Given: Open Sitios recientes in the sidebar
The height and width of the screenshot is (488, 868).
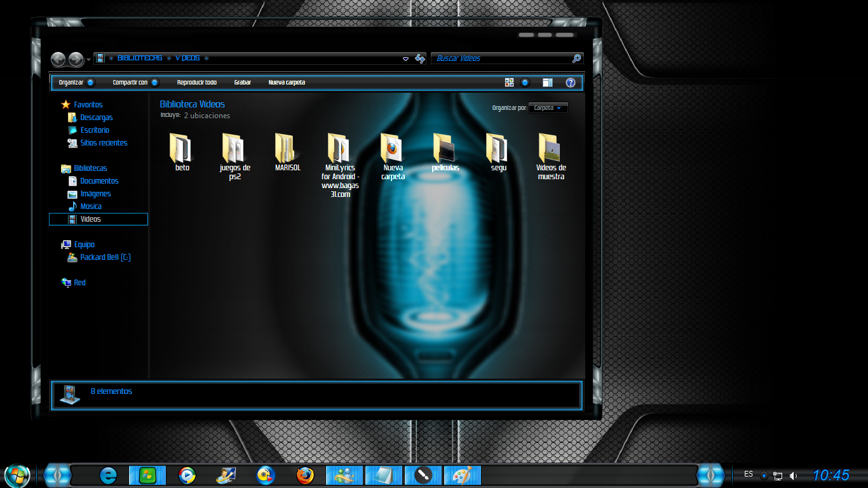Looking at the screenshot, I should pyautogui.click(x=104, y=143).
